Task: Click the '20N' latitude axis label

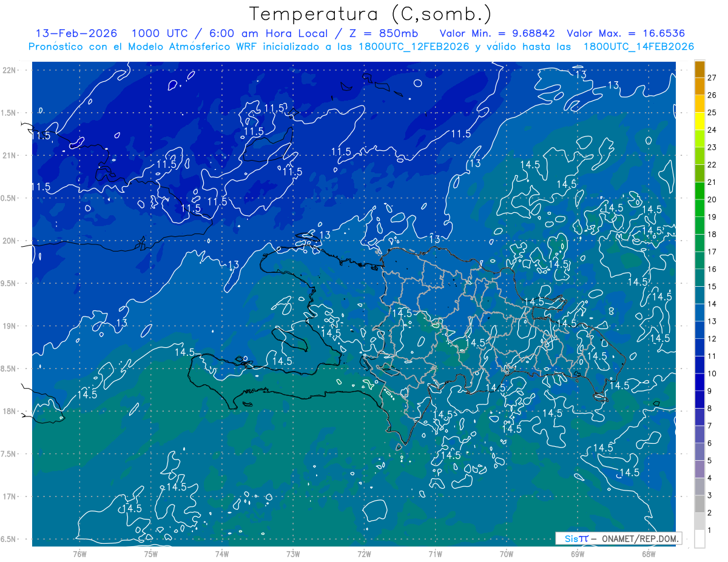Action: pos(9,241)
